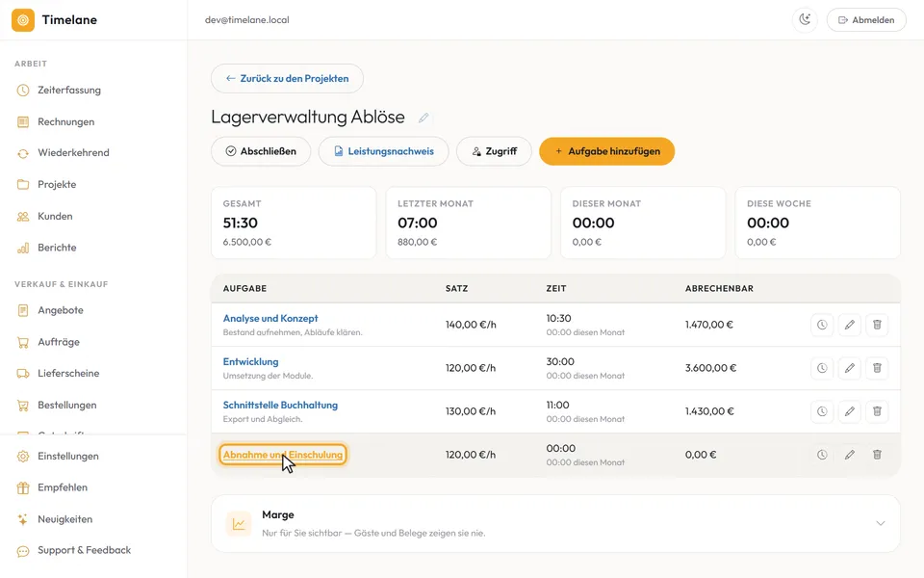
Task: Click the Gesamt 51:30 summary card
Action: coord(294,223)
